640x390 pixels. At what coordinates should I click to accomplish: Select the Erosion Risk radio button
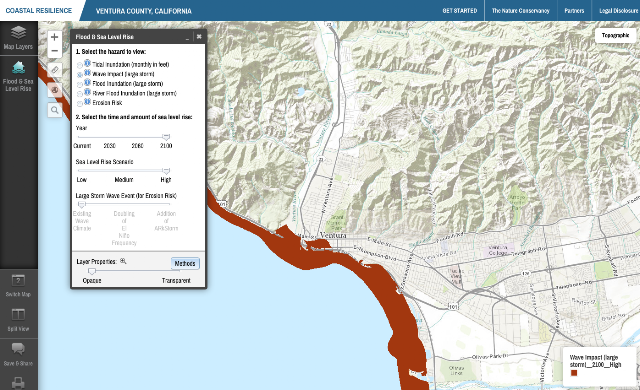tap(80, 104)
